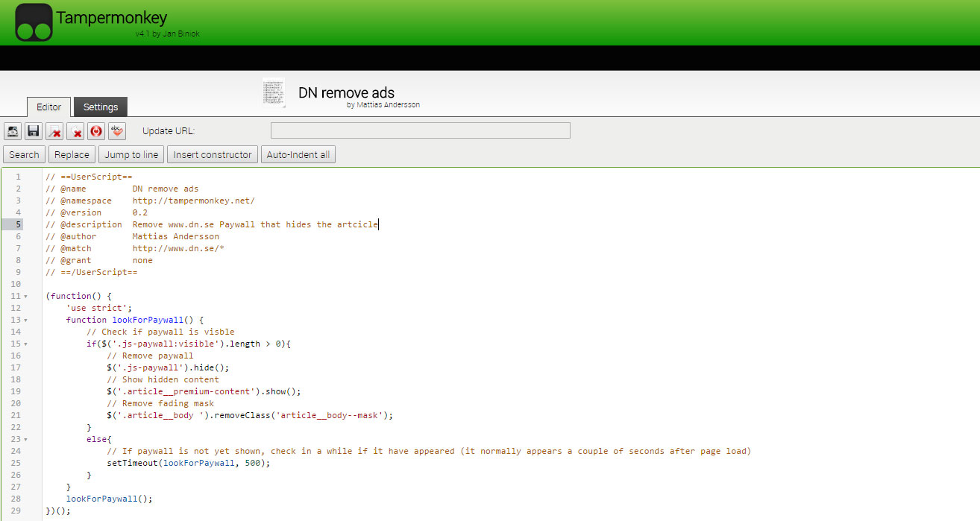This screenshot has width=980, height=521.
Task: Click the '// ==UserScript==' line
Action: (89, 177)
